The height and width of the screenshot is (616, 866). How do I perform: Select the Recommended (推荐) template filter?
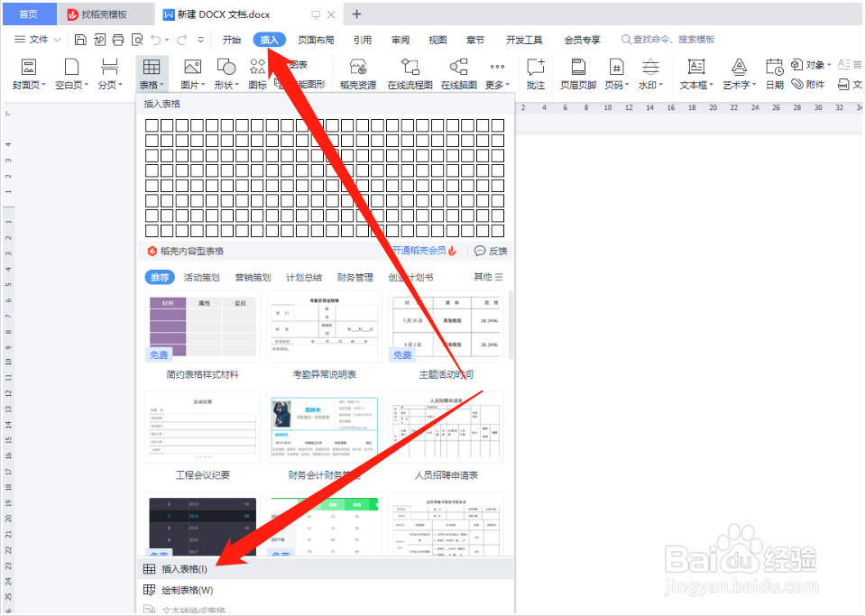tap(160, 277)
